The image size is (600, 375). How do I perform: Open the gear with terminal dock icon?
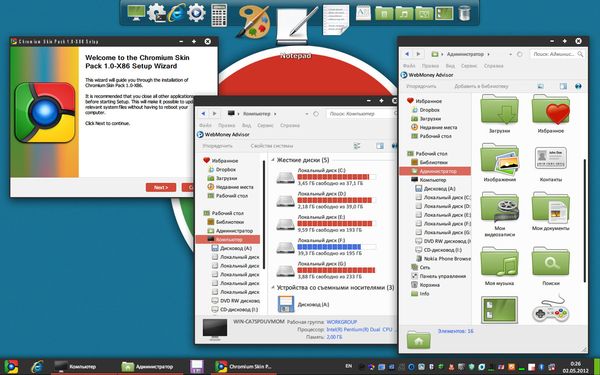pyautogui.click(x=156, y=13)
